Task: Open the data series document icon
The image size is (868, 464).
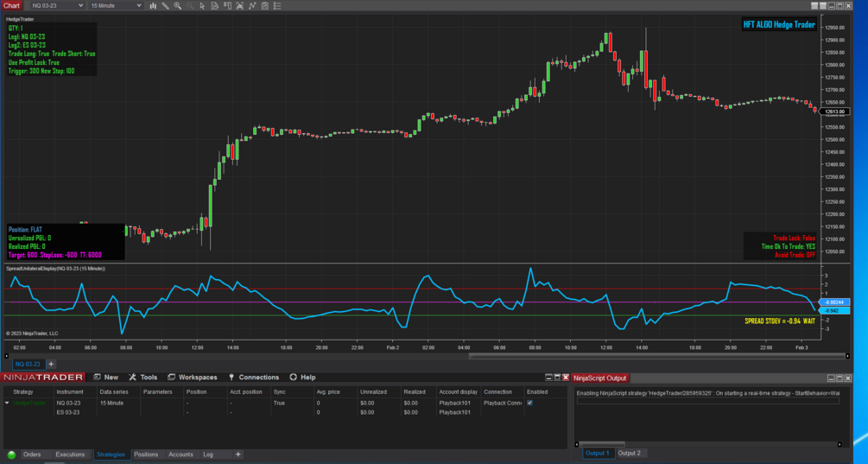Action: 215,5
